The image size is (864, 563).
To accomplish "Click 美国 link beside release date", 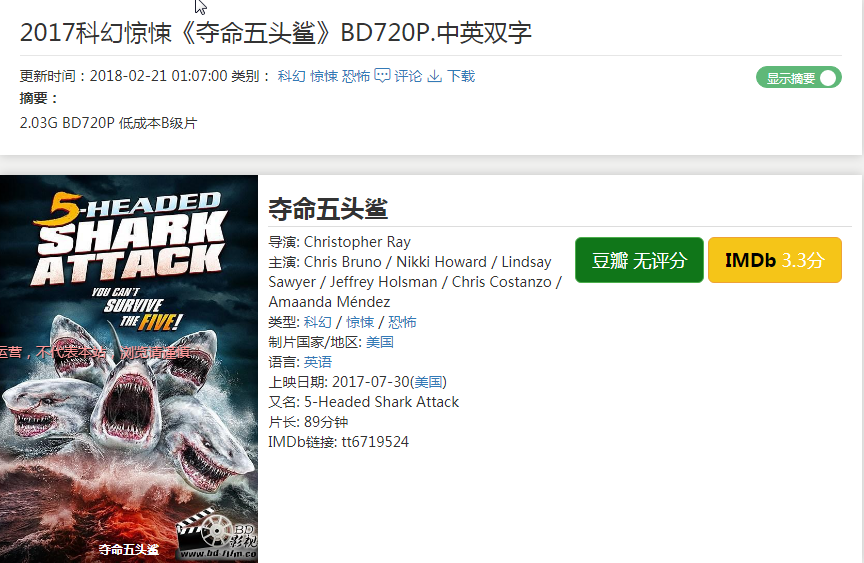I will tap(428, 382).
